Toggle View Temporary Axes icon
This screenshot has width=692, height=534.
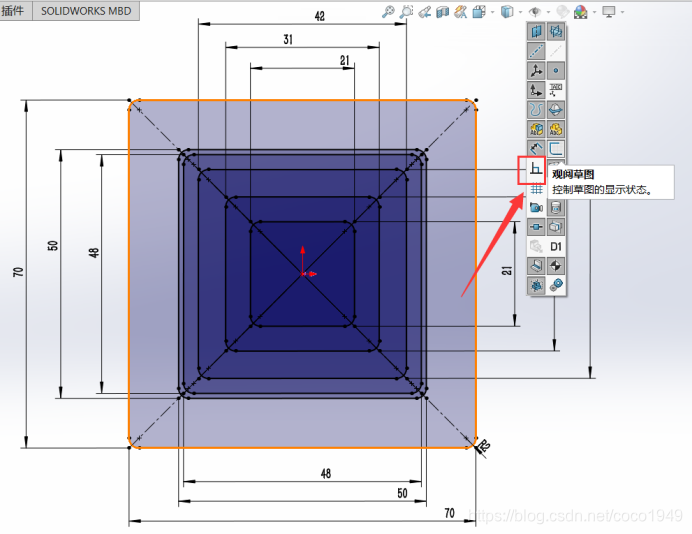(556, 51)
